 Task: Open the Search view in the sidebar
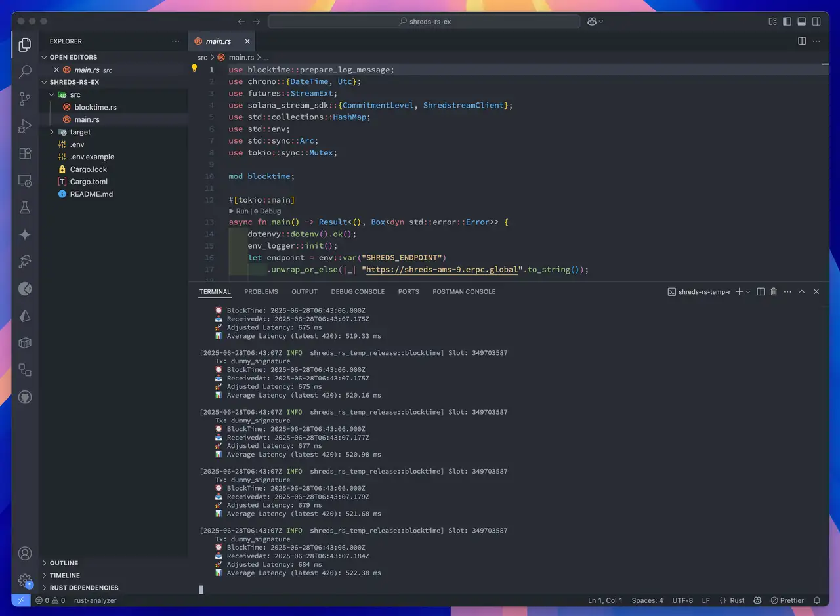(x=25, y=72)
